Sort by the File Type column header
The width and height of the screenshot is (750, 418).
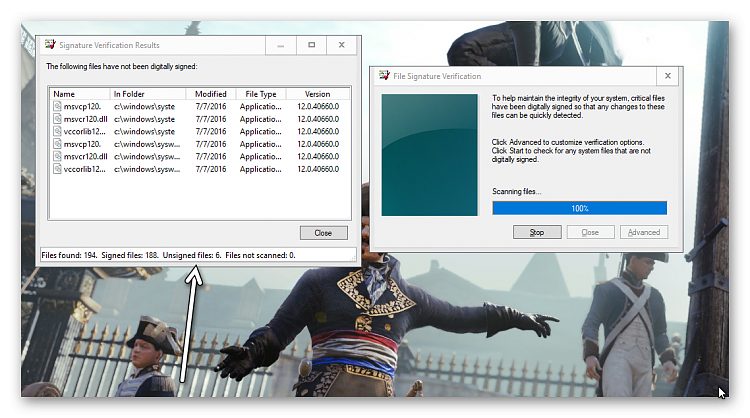click(x=261, y=94)
